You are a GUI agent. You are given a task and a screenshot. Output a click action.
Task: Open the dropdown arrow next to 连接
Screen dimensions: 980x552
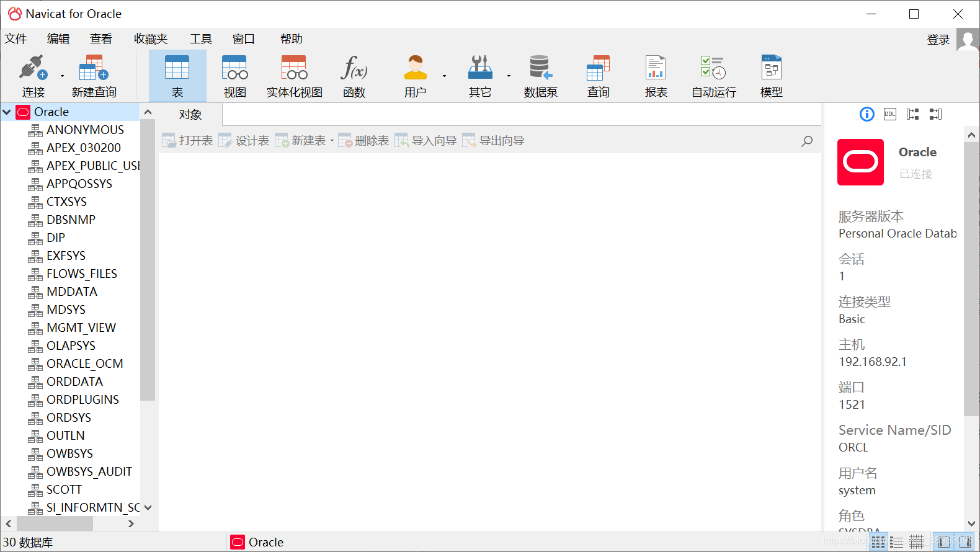[x=62, y=76]
